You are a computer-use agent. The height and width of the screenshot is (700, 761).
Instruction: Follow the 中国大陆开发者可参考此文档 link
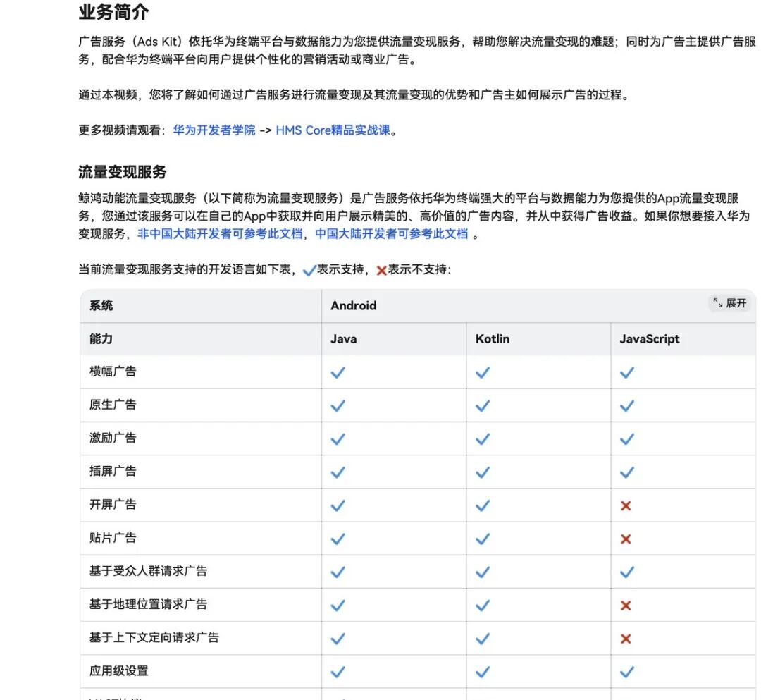click(x=392, y=234)
